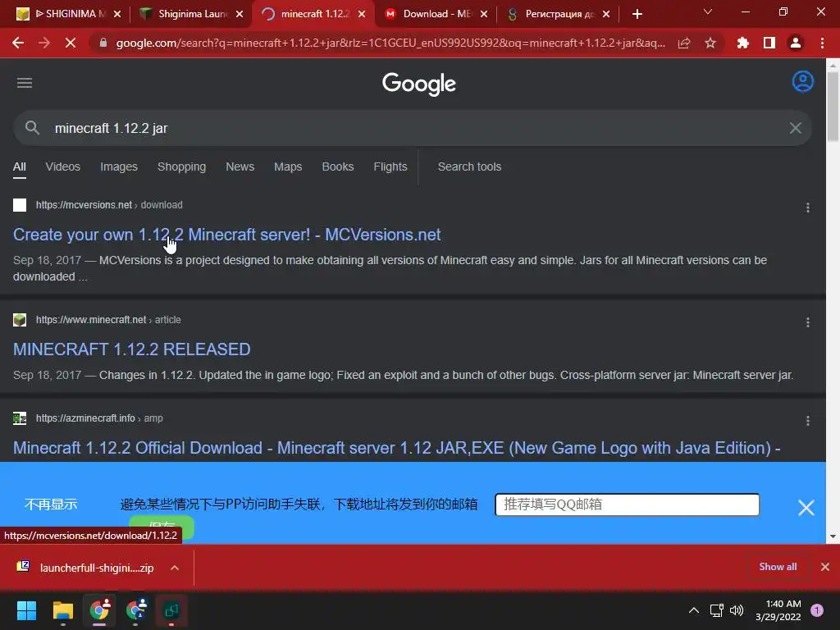Select the Books search filter
The image size is (840, 630).
[x=337, y=167]
